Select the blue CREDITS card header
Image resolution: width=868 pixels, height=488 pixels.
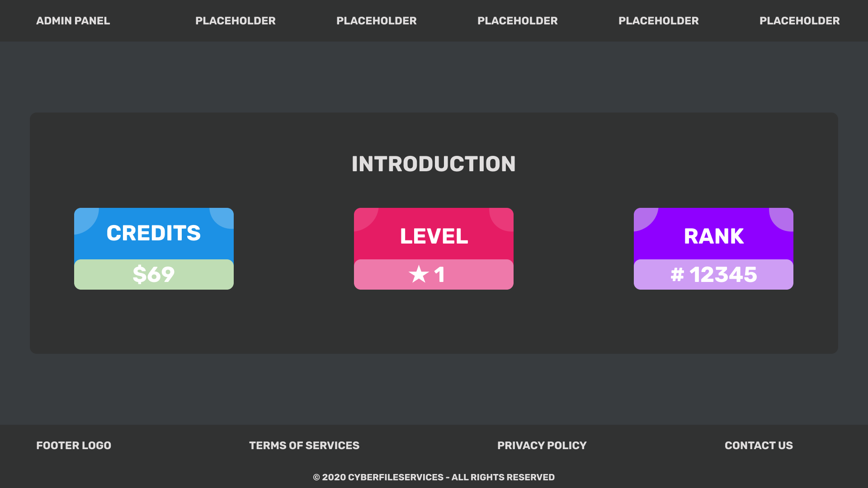click(154, 233)
